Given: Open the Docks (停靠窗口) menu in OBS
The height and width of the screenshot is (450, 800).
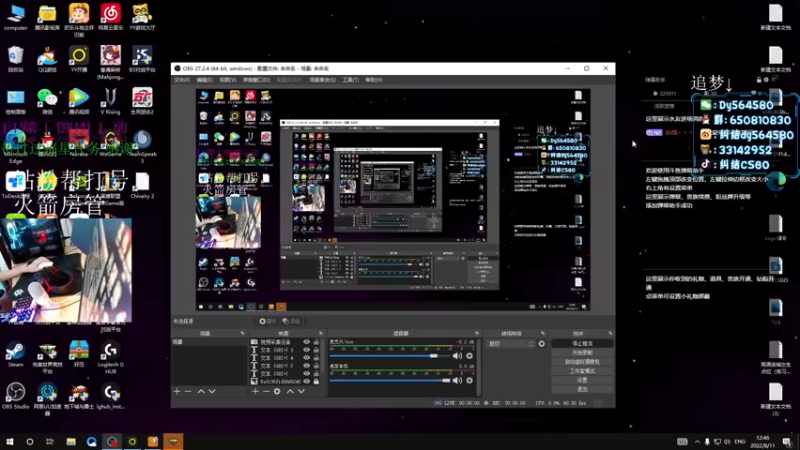Looking at the screenshot, I should coord(256,80).
